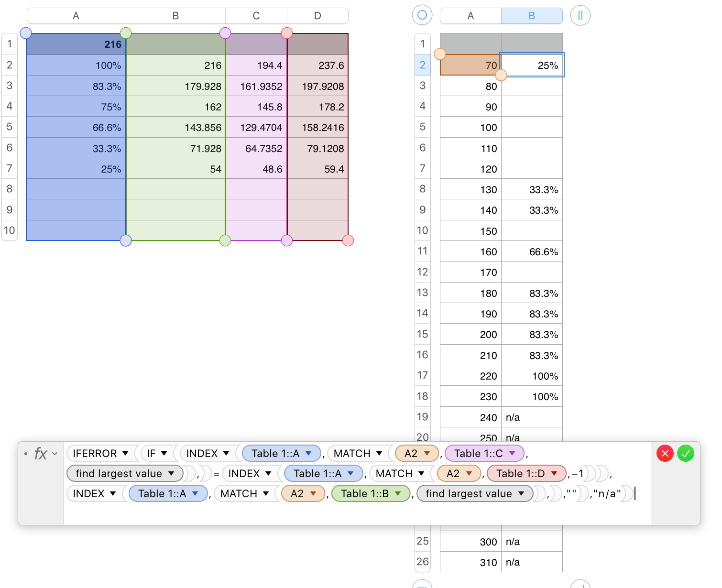The width and height of the screenshot is (722, 588).
Task: Open the chevron menu next to fx
Action: tap(55, 453)
